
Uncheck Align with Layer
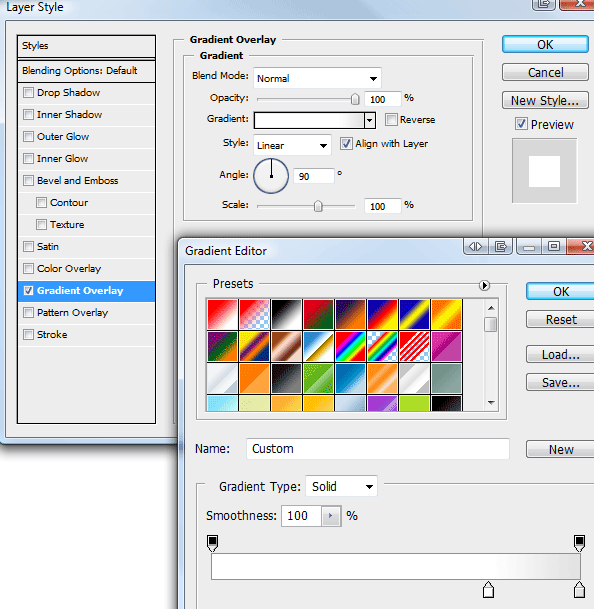346,144
